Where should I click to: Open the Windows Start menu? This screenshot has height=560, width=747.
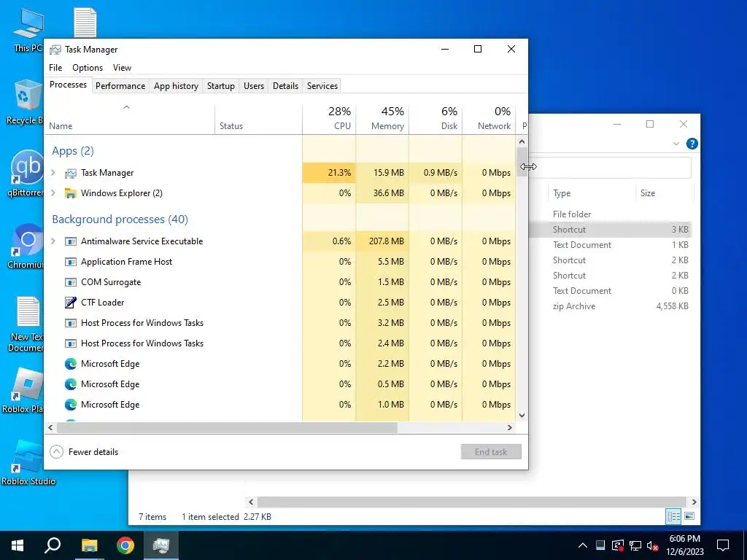coord(18,545)
